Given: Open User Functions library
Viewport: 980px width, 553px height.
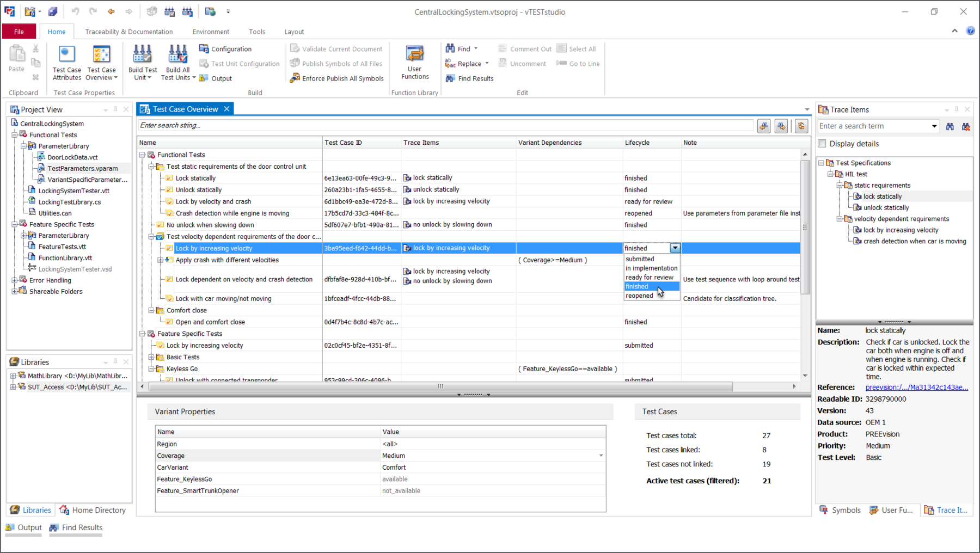Looking at the screenshot, I should click(415, 63).
